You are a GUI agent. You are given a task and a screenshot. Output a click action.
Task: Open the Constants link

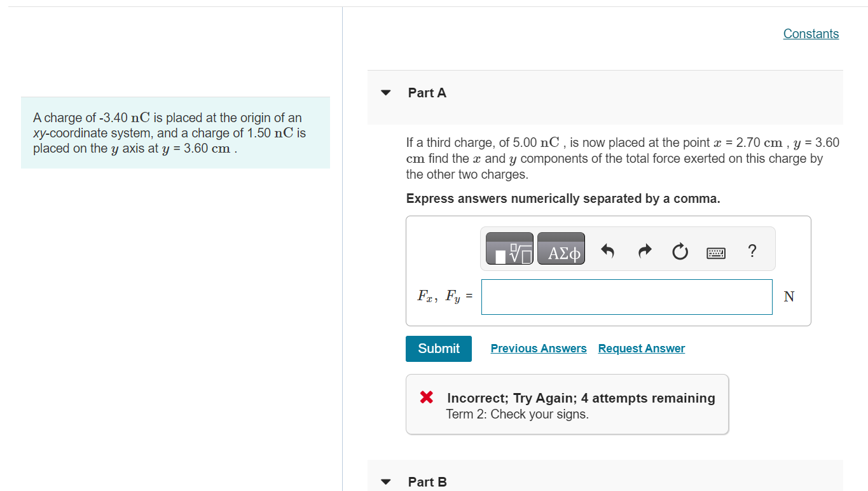(x=811, y=34)
